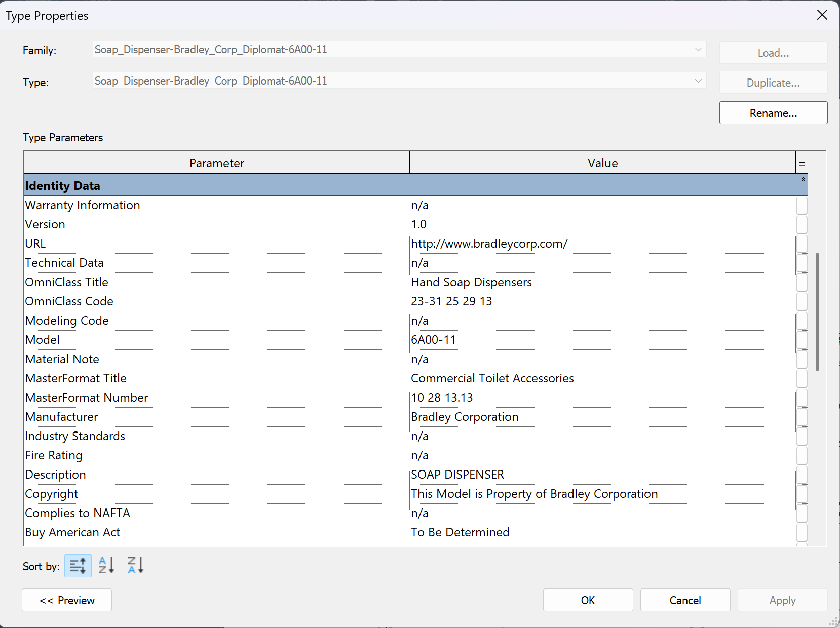Click association button for Manufacturer row
The height and width of the screenshot is (628, 840).
pyautogui.click(x=801, y=417)
